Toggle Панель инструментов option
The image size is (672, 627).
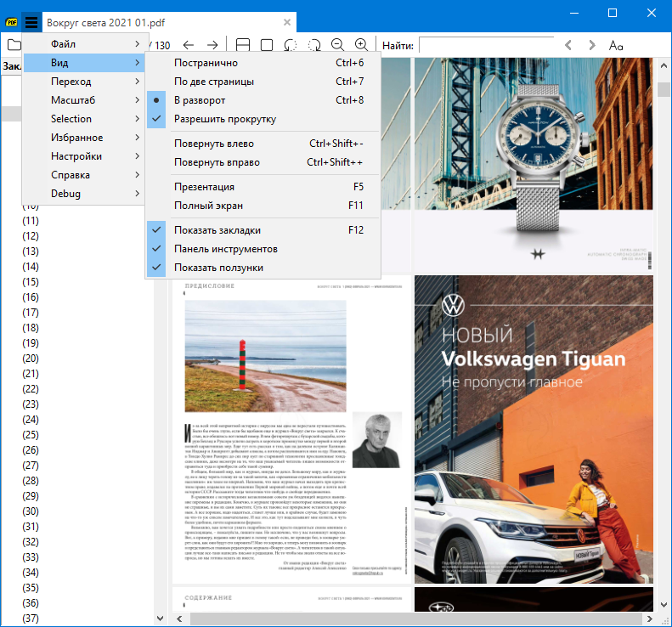tap(263, 249)
